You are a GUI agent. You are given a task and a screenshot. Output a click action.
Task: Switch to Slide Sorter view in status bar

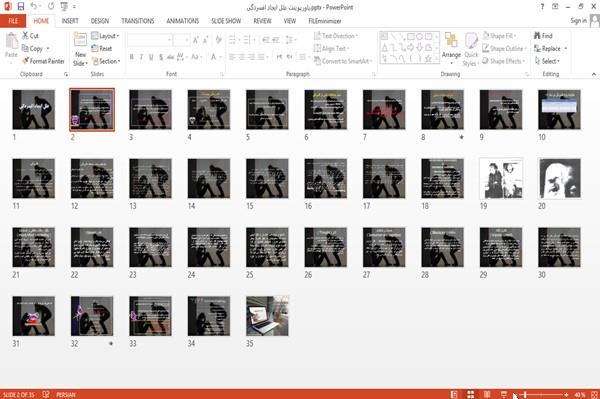(x=471, y=394)
